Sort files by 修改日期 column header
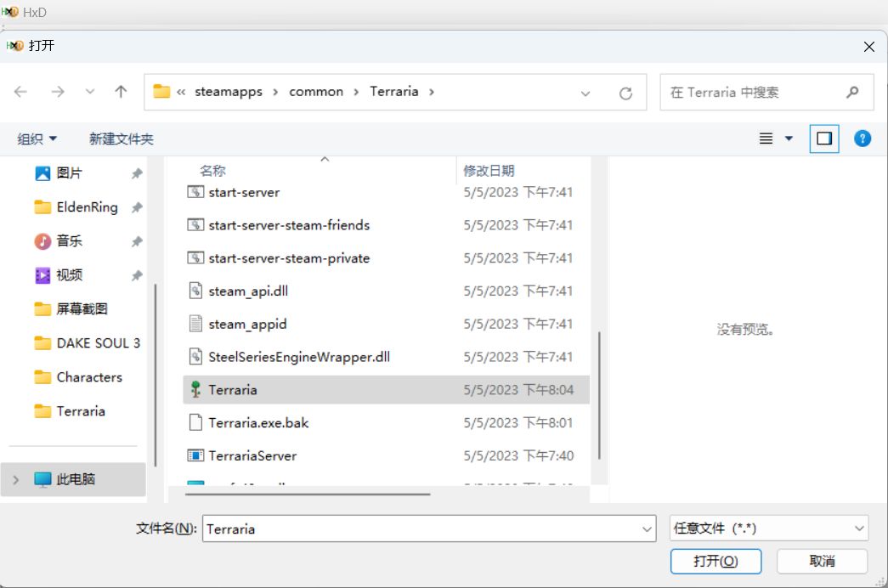Viewport: 888px width, 588px height. 489,171
